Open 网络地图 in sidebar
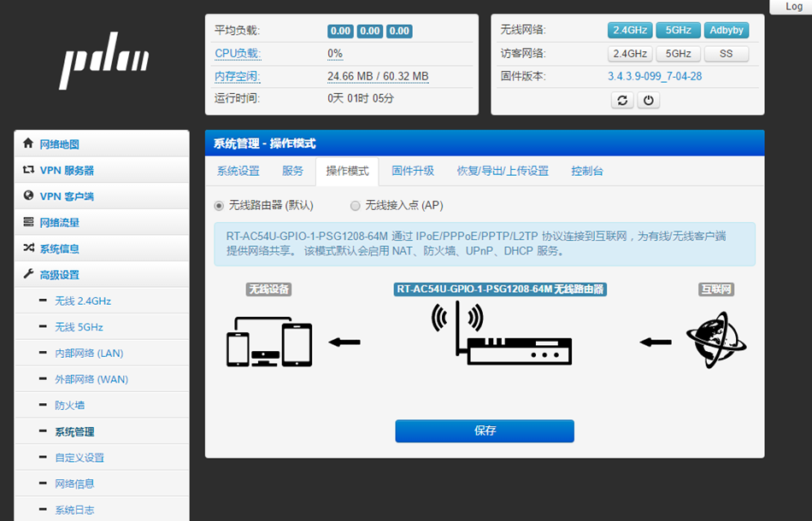 click(x=102, y=143)
